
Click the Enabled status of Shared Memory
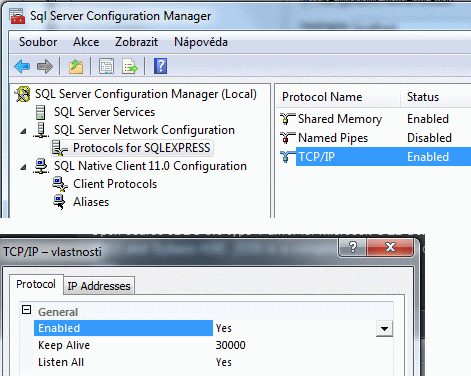[428, 119]
